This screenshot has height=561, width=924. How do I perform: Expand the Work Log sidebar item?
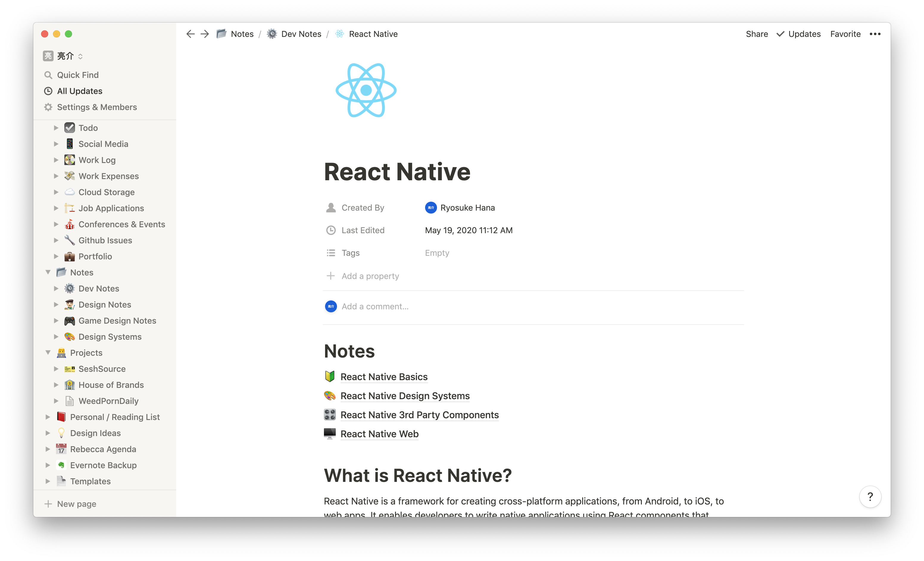coord(56,160)
